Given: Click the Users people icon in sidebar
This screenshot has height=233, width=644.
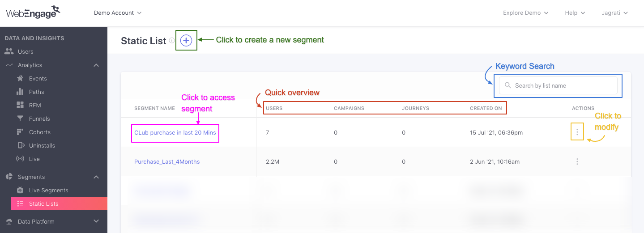Looking at the screenshot, I should tap(9, 51).
